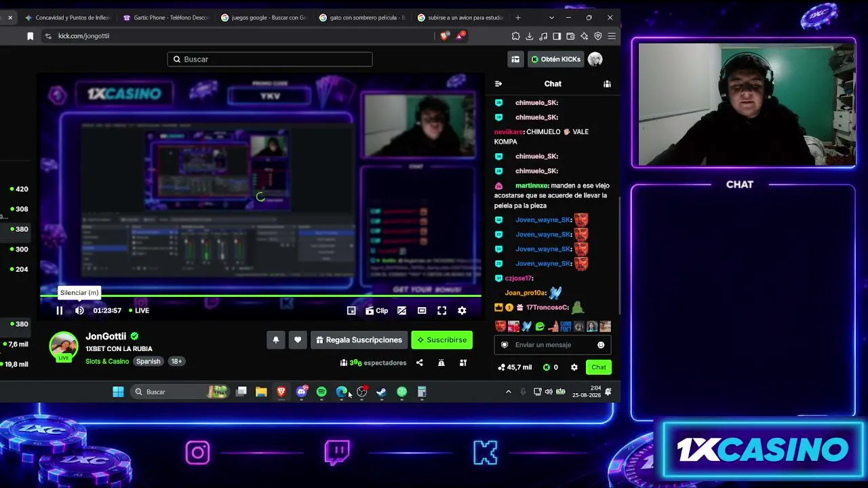Image resolution: width=868 pixels, height=488 pixels.
Task: Click the KICKs balance coin icon
Action: pos(547,367)
